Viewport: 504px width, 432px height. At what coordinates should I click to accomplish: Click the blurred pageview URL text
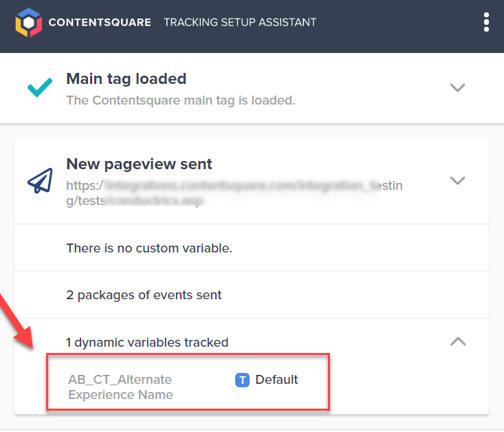tap(234, 193)
